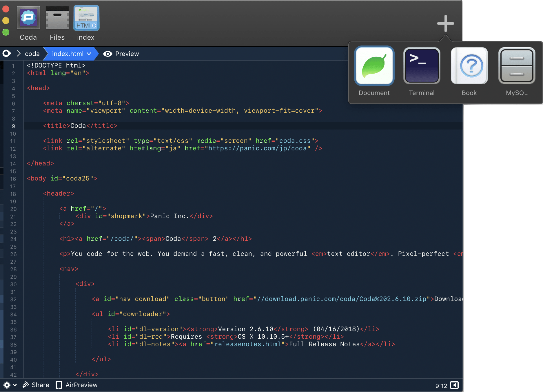Click the releasenotes.html href text
Screen dimensions: 543x392
248,344
